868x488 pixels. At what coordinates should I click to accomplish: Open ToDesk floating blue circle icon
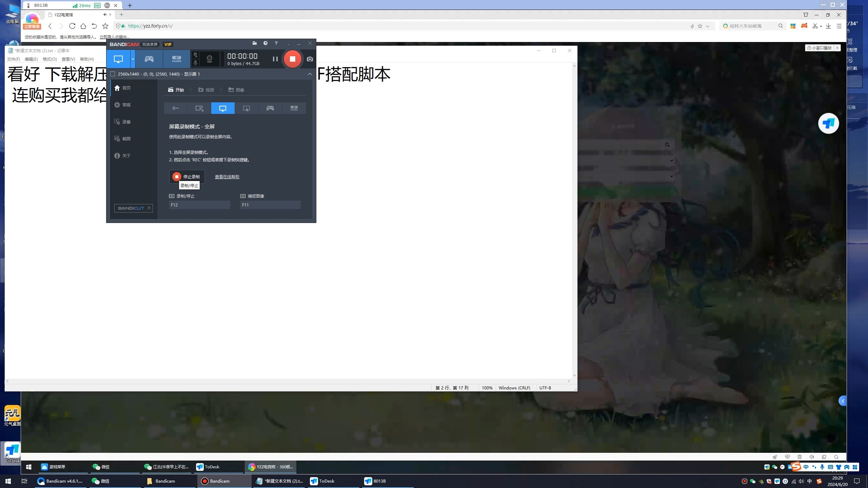828,123
